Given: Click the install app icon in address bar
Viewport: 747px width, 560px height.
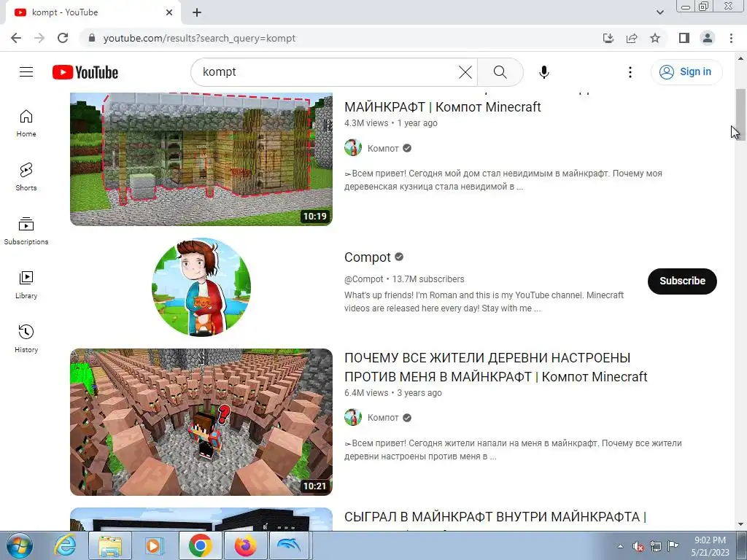Looking at the screenshot, I should click(608, 38).
